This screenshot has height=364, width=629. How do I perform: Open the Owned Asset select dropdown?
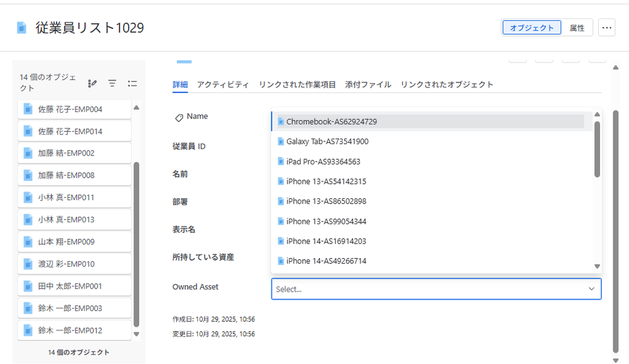(436, 288)
